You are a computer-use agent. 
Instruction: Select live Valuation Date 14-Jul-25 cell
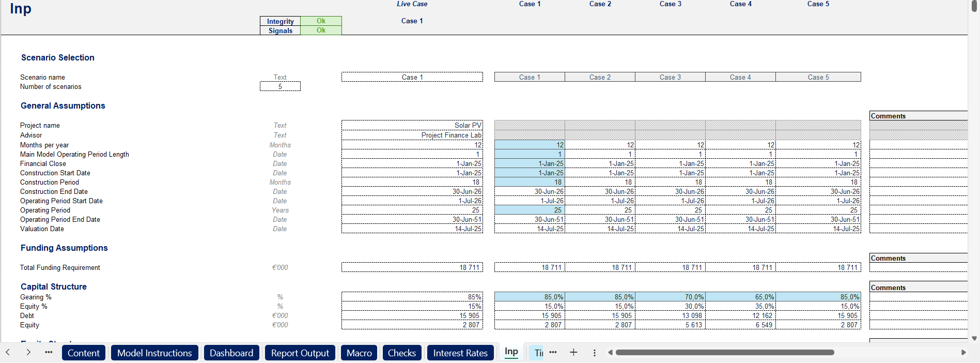412,229
